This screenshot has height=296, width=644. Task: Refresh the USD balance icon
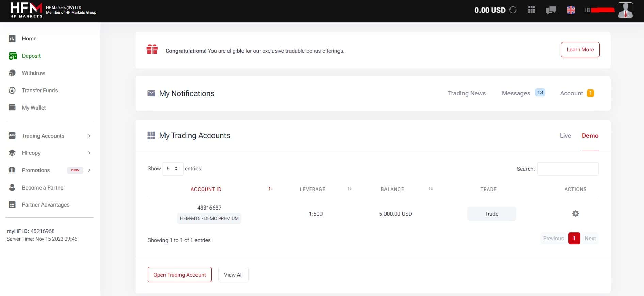click(513, 10)
